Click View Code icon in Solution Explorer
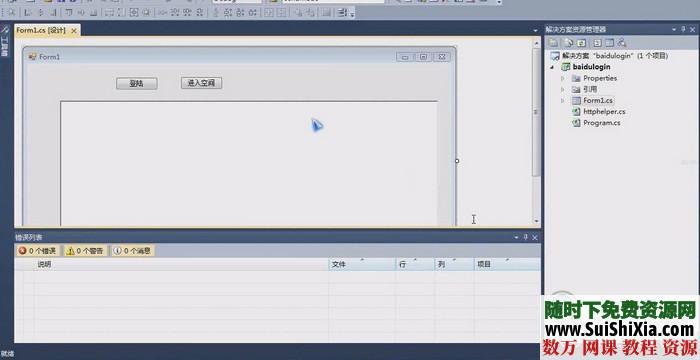The height and width of the screenshot is (360, 700). pyautogui.click(x=598, y=43)
